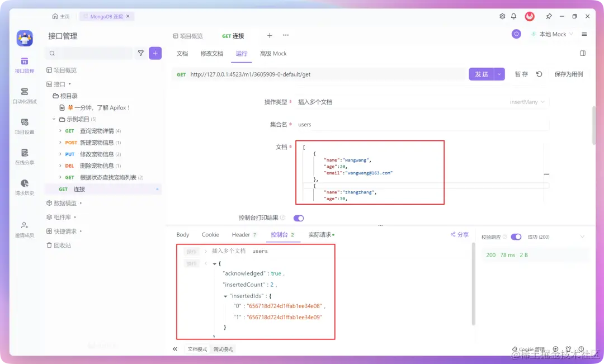Click 暂存 button
This screenshot has width=604, height=364.
pyautogui.click(x=521, y=74)
